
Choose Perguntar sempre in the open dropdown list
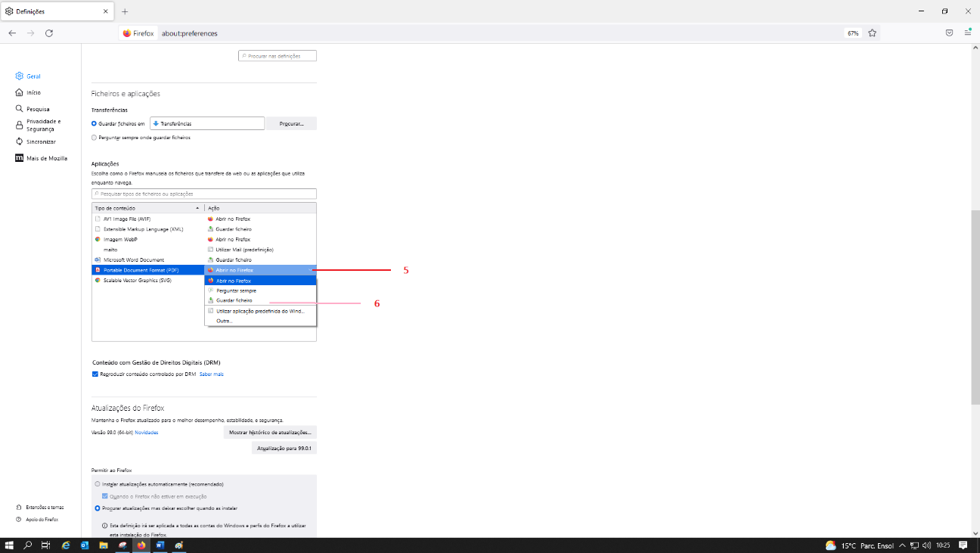(236, 290)
